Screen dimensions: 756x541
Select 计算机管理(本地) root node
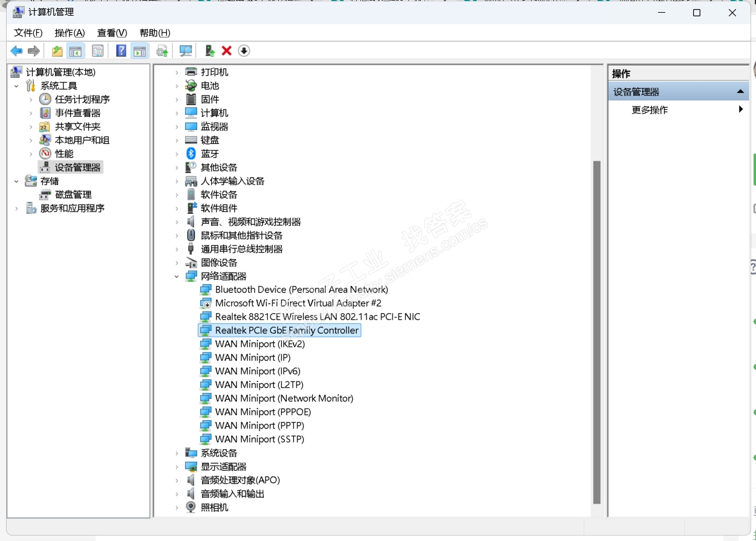[60, 72]
